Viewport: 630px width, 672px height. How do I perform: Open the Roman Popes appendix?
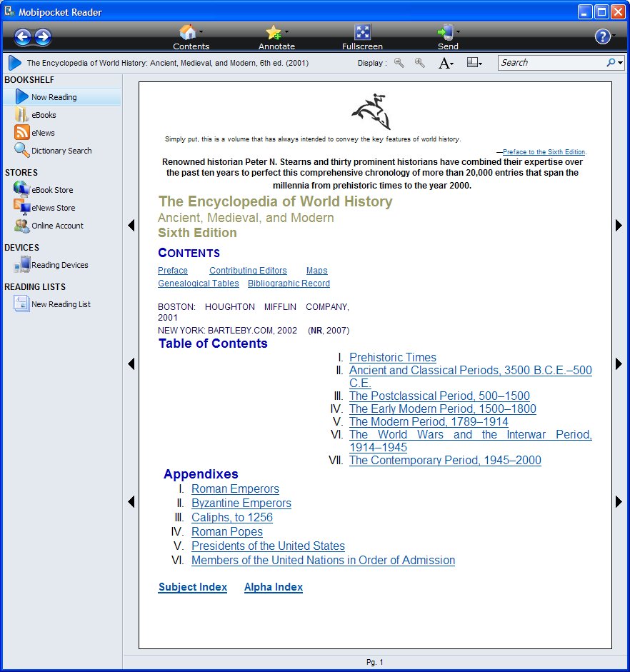pyautogui.click(x=227, y=532)
